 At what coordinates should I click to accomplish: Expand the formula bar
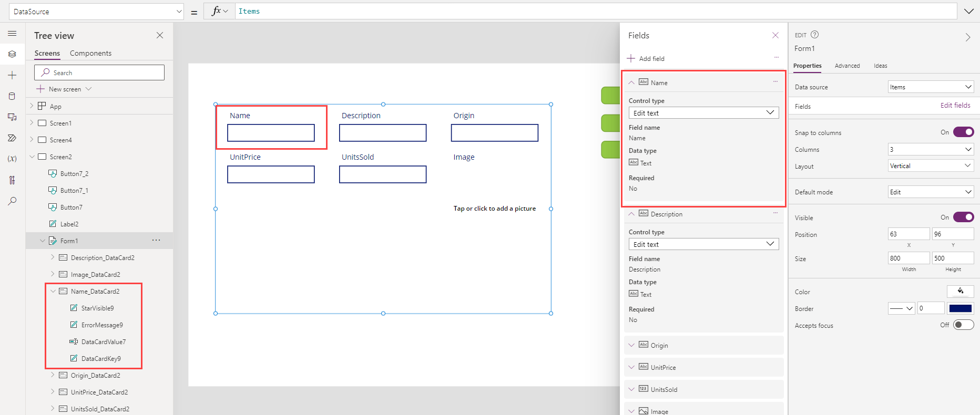[x=968, y=11]
